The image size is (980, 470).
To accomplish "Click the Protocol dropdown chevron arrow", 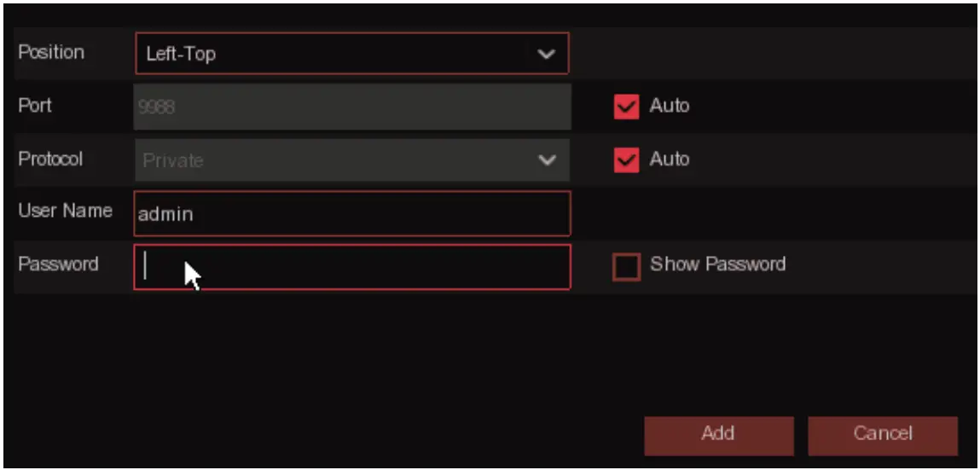I will (546, 160).
